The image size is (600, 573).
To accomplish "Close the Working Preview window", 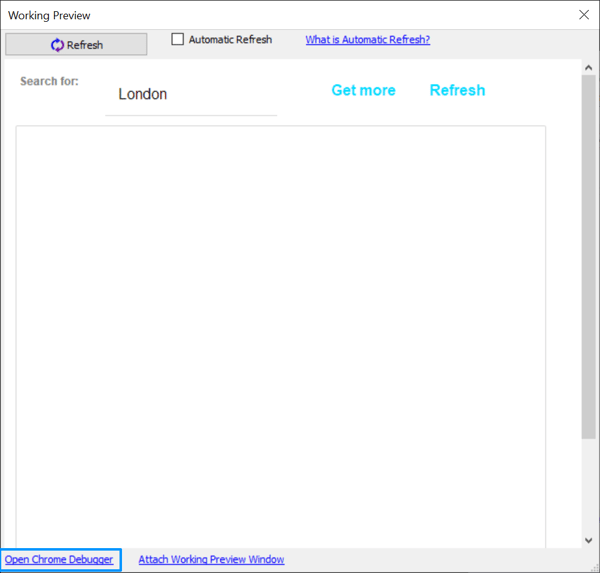I will pyautogui.click(x=584, y=15).
